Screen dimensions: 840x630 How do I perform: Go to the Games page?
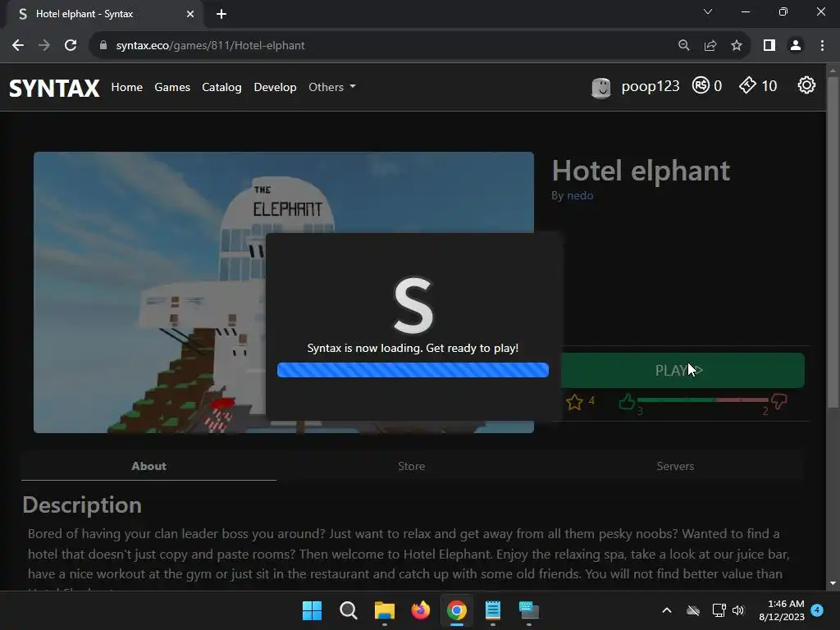pyautogui.click(x=172, y=87)
